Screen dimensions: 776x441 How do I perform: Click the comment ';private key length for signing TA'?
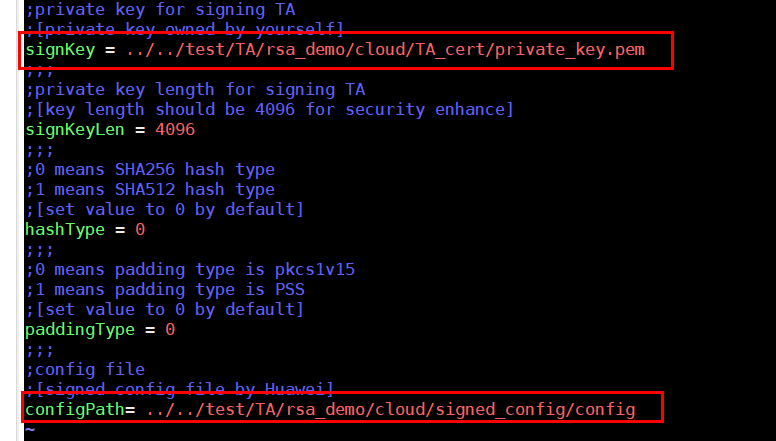click(x=195, y=90)
